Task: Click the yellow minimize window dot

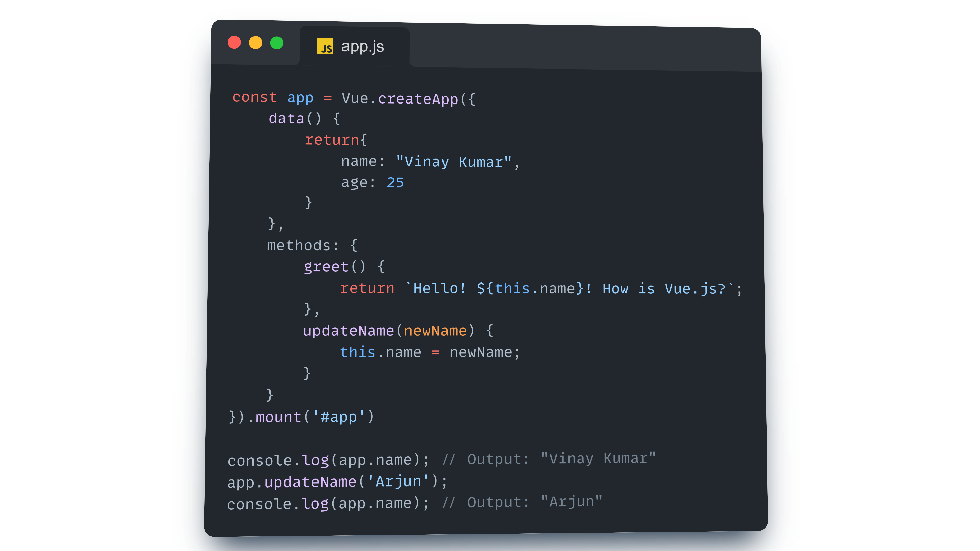Action: tap(256, 43)
